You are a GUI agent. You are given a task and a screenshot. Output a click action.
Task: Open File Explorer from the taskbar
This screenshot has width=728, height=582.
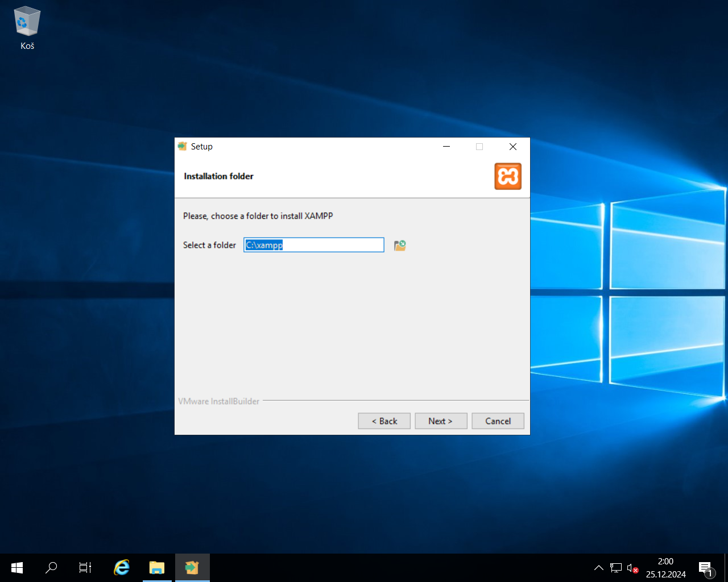[x=157, y=567]
